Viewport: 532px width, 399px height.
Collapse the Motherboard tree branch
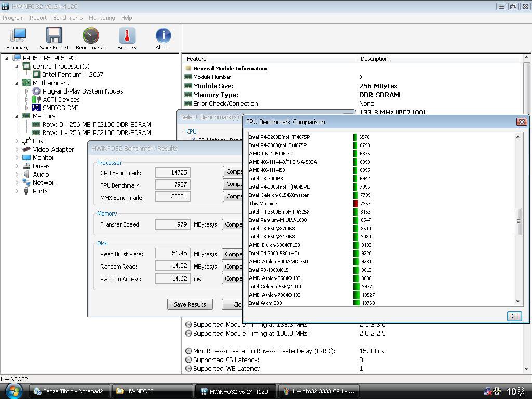coord(17,83)
